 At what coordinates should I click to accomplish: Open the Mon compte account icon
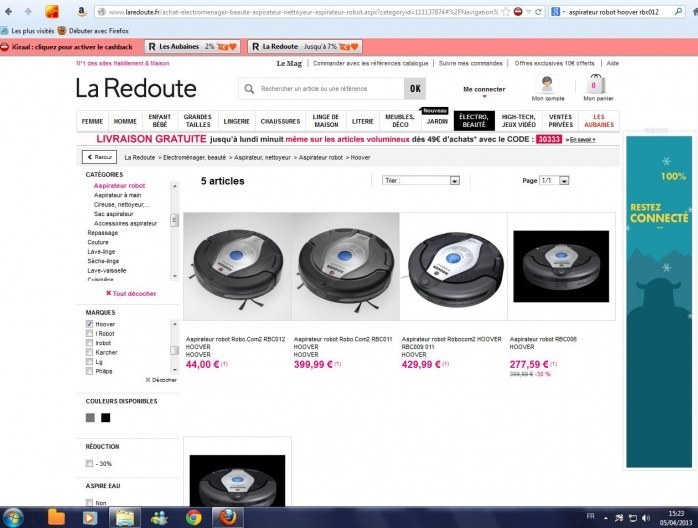click(x=547, y=86)
